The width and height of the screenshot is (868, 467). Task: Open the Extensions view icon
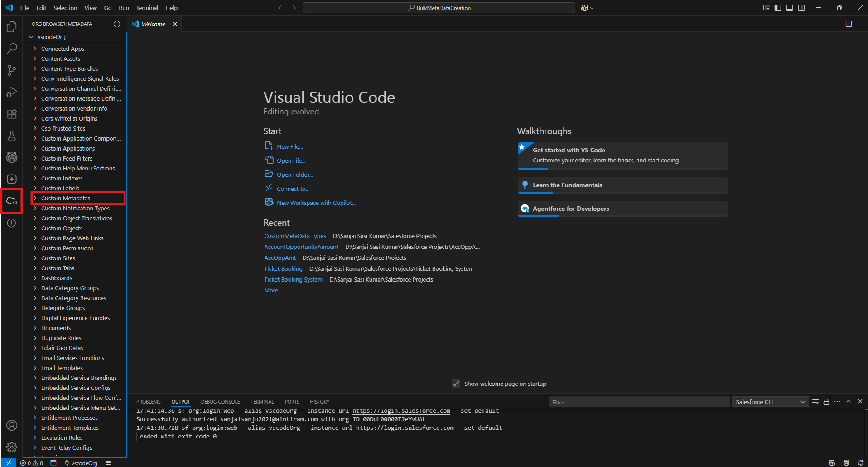(x=12, y=114)
